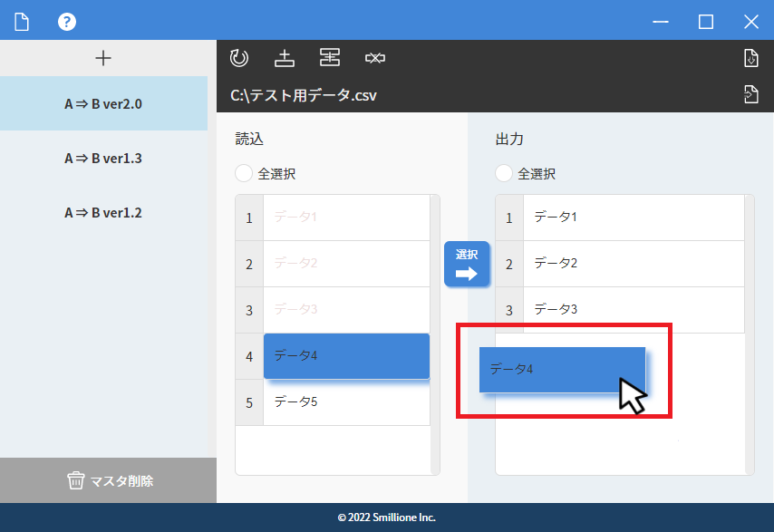Click the マスタ削除 button

(108, 480)
